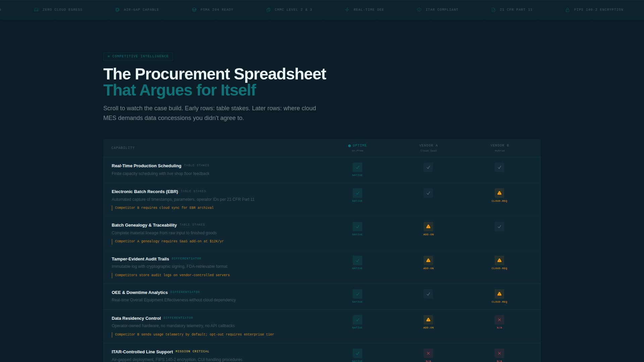Click Vendor A checkmark for OEE & Downtime Analytics
644x362 pixels.
coord(428,294)
